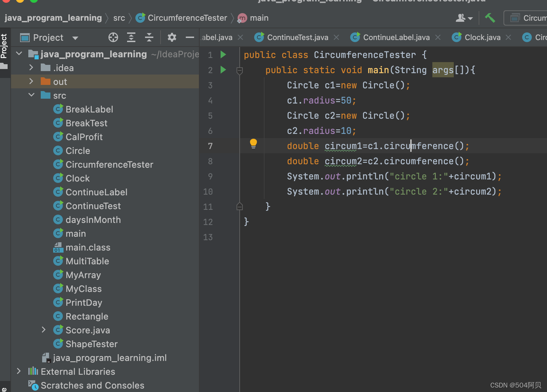Click the radius field on line 4
Screen dimensions: 547x392
(319, 100)
